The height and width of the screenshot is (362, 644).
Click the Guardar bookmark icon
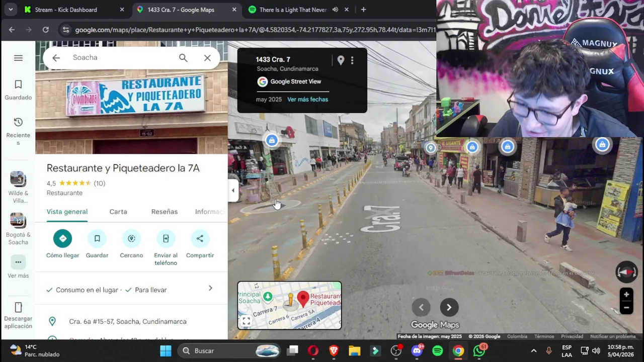pos(97,238)
